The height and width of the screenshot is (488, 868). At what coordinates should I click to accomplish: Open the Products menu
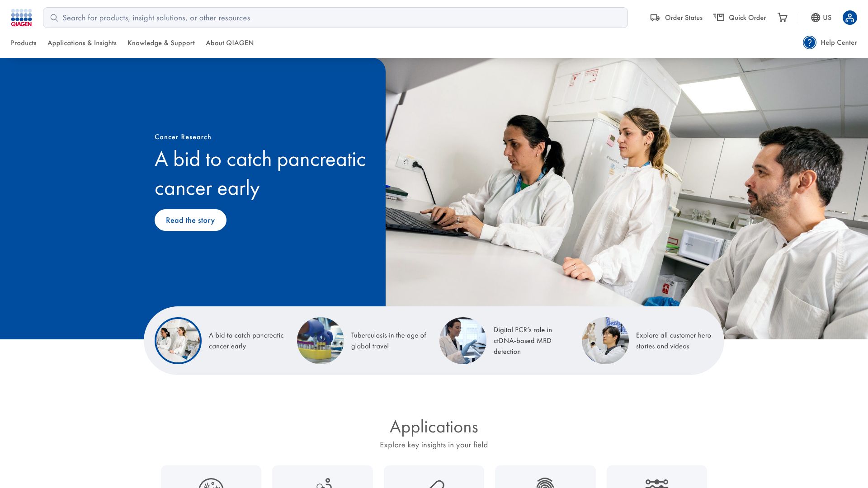24,43
